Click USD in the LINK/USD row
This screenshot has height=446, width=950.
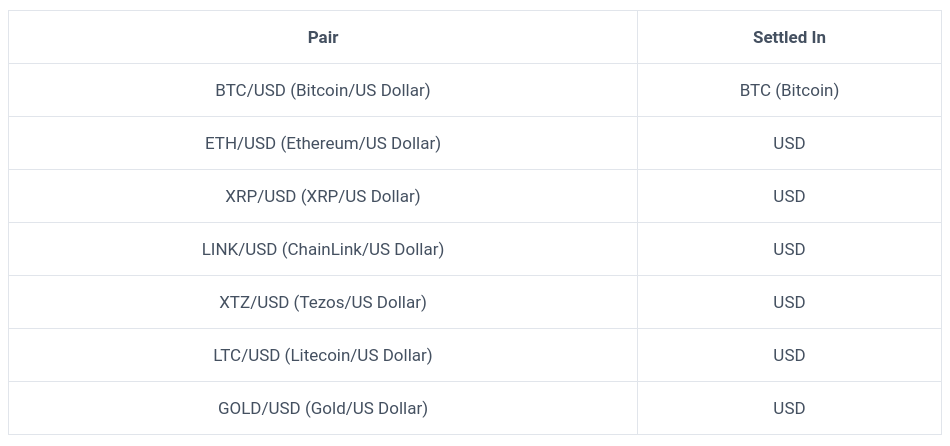[x=789, y=250]
